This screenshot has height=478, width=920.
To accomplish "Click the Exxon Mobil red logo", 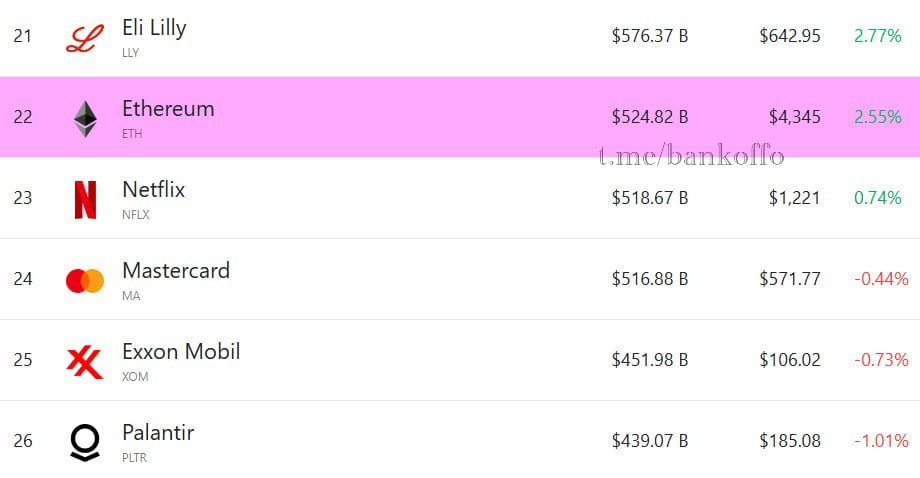I will tap(85, 362).
